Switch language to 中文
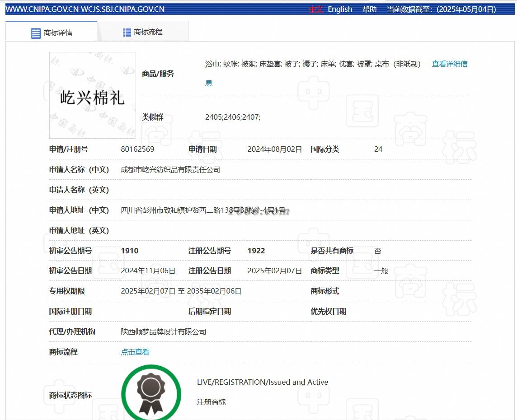Image resolution: width=517 pixels, height=420 pixels. point(315,9)
